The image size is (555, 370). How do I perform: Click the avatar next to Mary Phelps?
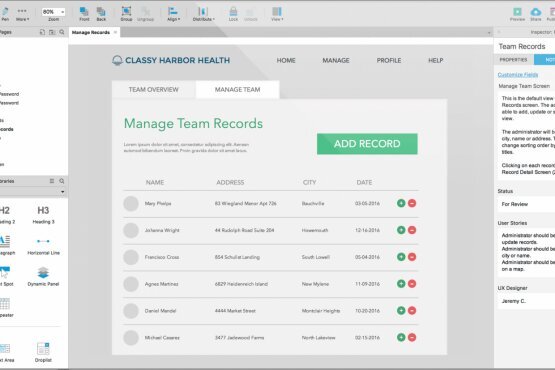[x=131, y=204]
